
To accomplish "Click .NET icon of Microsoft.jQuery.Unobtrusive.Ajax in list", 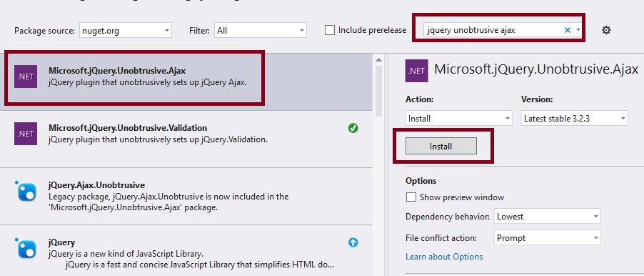I will click(x=26, y=77).
